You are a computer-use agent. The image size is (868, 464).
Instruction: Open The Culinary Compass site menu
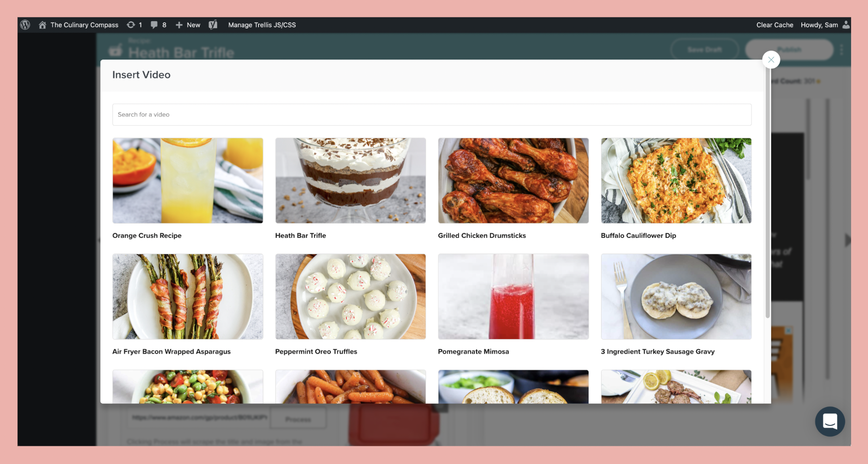pyautogui.click(x=84, y=25)
